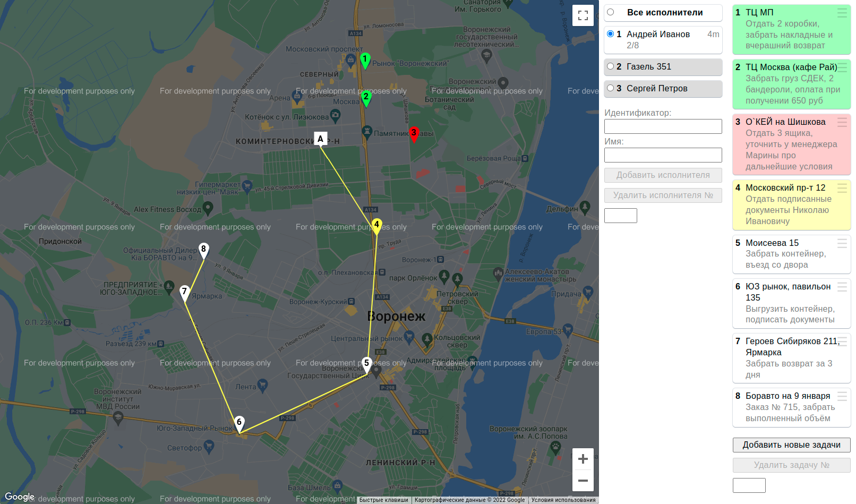
Task: Click the drag handle on the ТЦ МП card
Action: coord(842,12)
